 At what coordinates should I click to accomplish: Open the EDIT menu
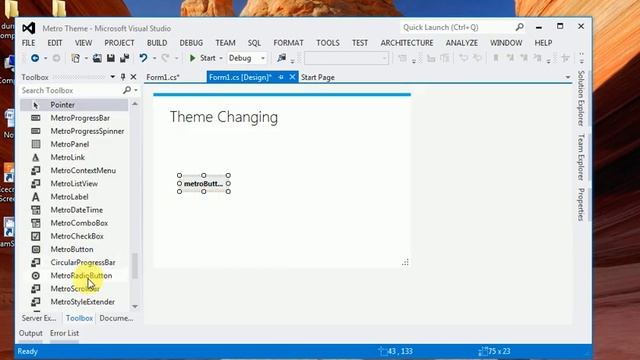coord(55,43)
